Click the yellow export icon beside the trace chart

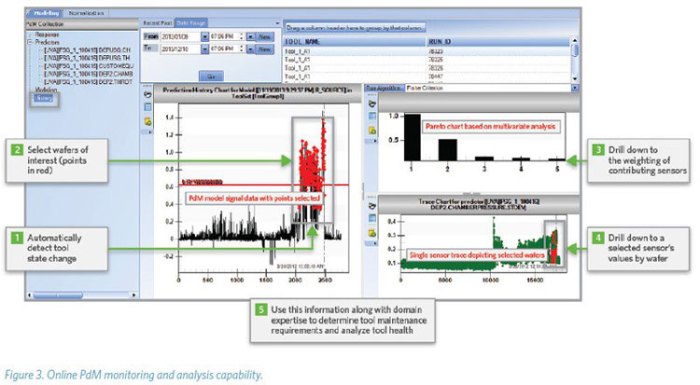(x=371, y=233)
